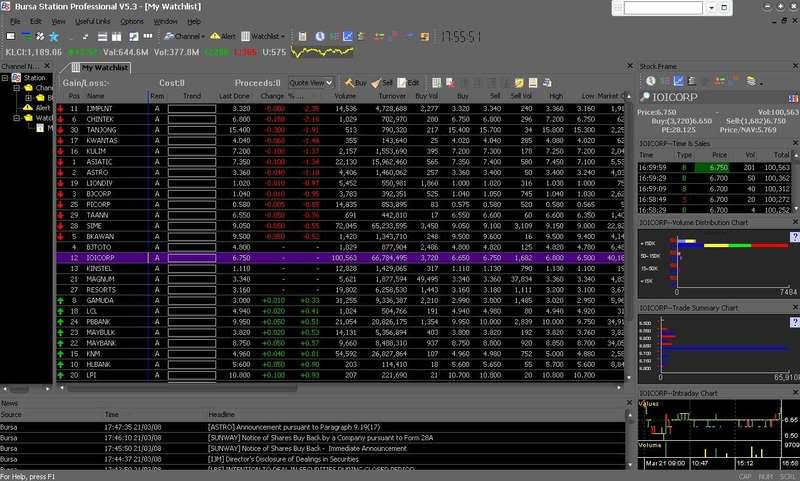Click the first white window icon in the main toolbar
Viewport: 800px width, 481px height.
[11, 36]
